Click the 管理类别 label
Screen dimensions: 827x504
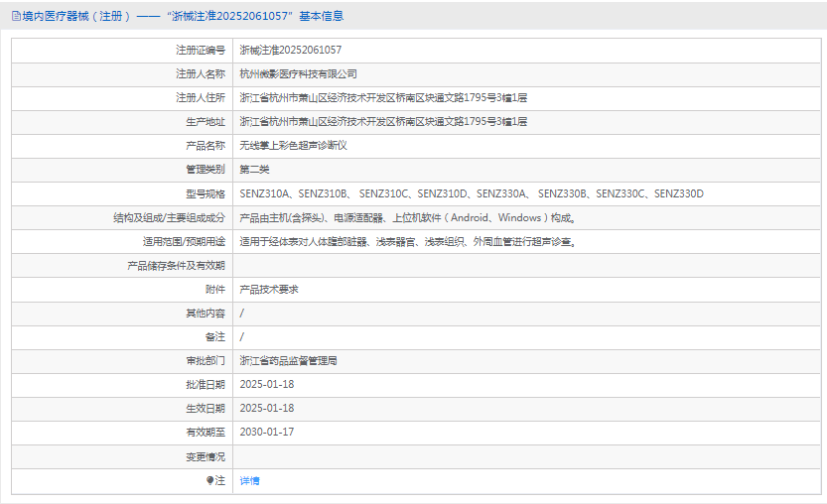tap(206, 170)
